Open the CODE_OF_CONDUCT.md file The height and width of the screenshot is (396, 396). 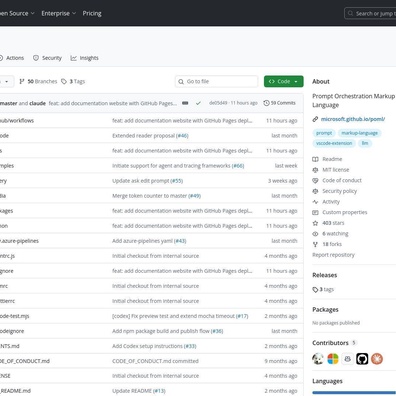coord(25,361)
